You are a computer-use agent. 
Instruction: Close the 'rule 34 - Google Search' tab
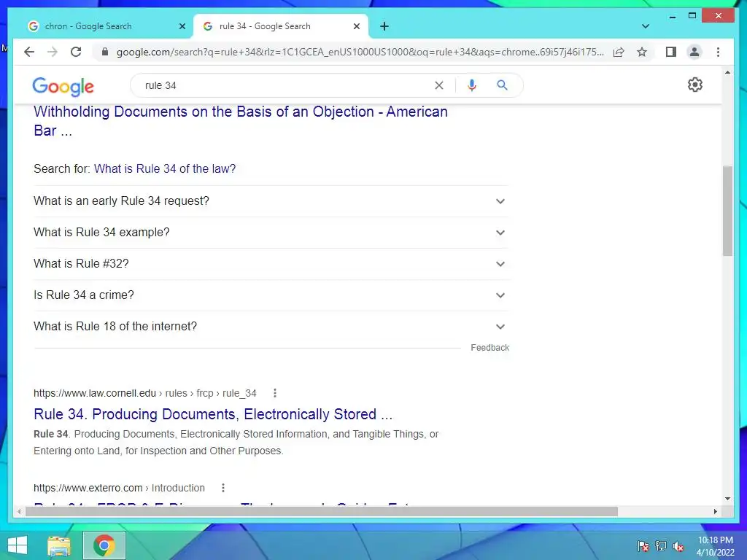click(356, 26)
